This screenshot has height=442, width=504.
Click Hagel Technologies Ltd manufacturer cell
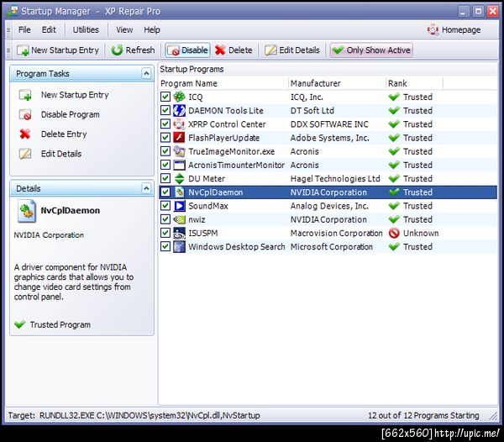point(335,179)
